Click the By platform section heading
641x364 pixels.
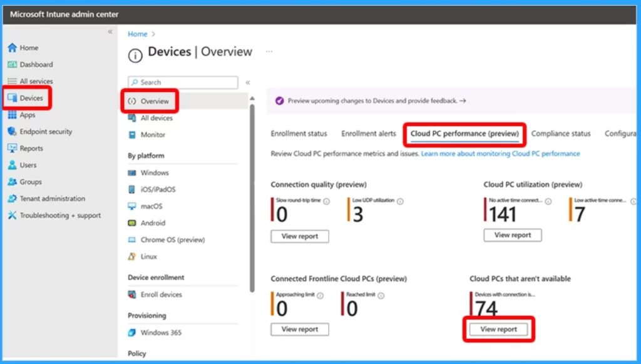tap(146, 156)
